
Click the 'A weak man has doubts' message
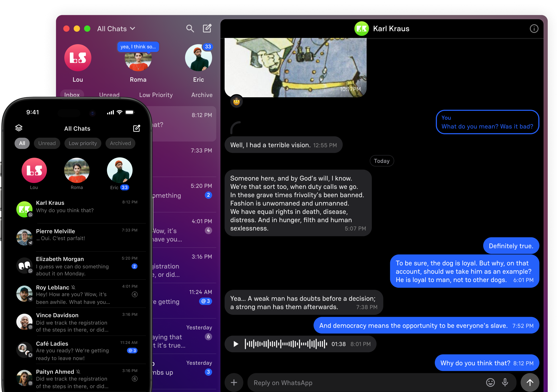click(304, 302)
